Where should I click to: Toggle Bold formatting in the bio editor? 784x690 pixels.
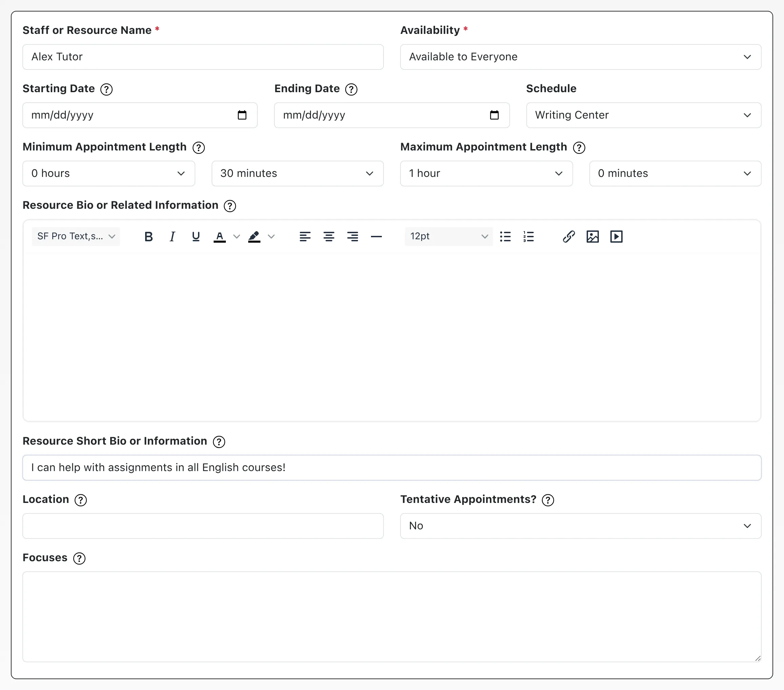(149, 237)
